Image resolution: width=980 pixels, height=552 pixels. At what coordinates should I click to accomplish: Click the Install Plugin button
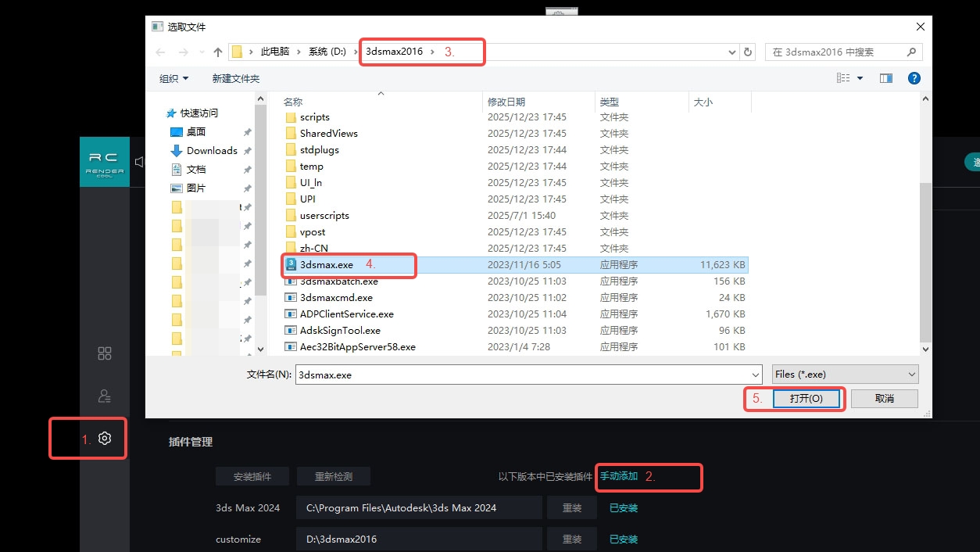(x=252, y=476)
